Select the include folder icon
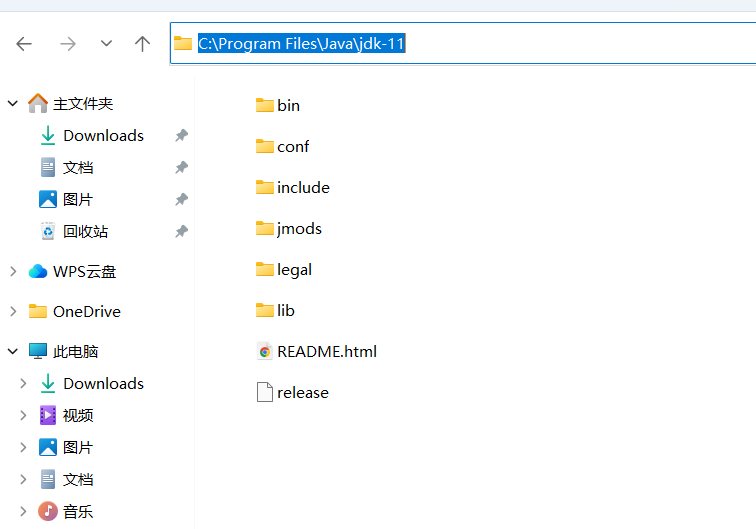The width and height of the screenshot is (756, 529). tap(265, 187)
